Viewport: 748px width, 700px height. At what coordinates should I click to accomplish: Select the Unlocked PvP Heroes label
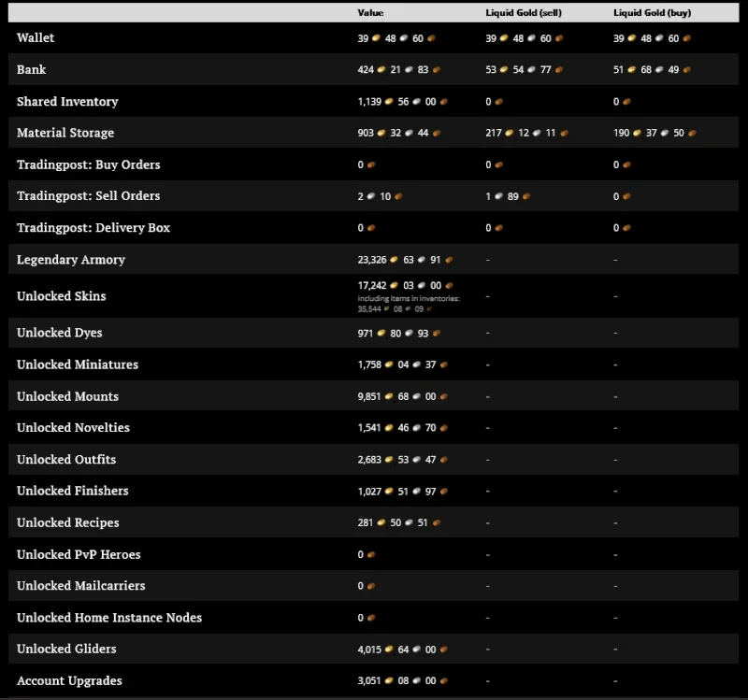(79, 554)
